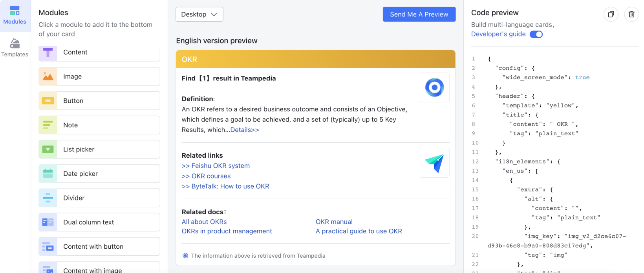
Task: Click the List picker module icon
Action: pyautogui.click(x=48, y=149)
